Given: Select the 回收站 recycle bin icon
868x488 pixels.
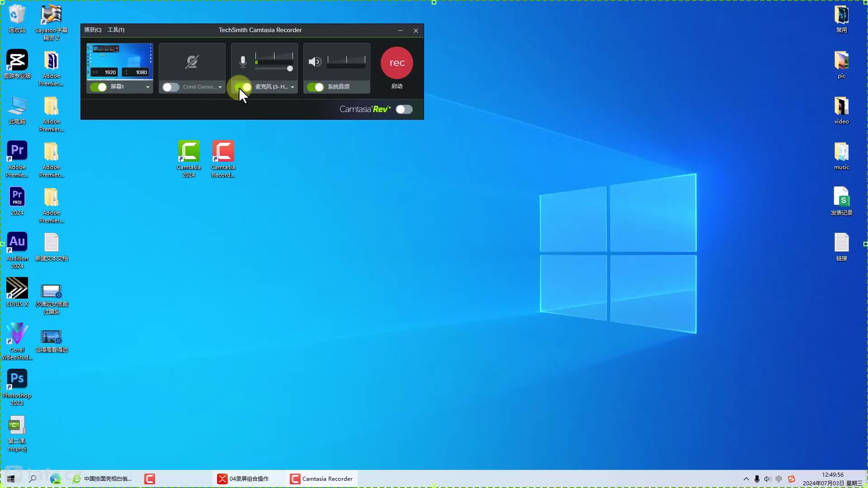Looking at the screenshot, I should [17, 19].
